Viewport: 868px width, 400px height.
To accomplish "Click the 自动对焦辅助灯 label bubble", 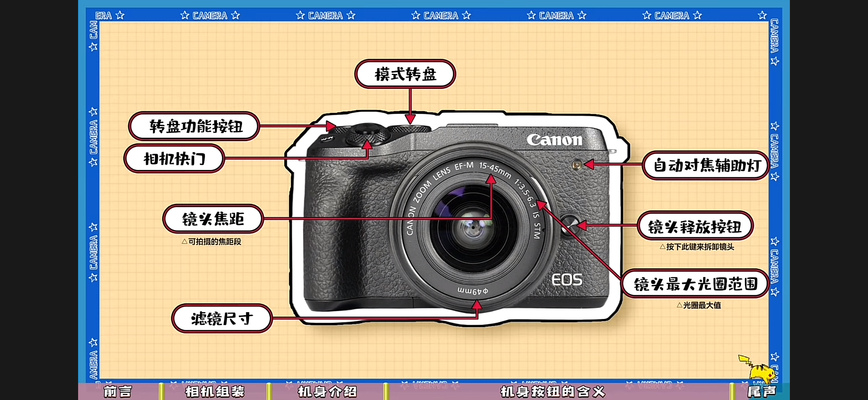I will point(706,166).
